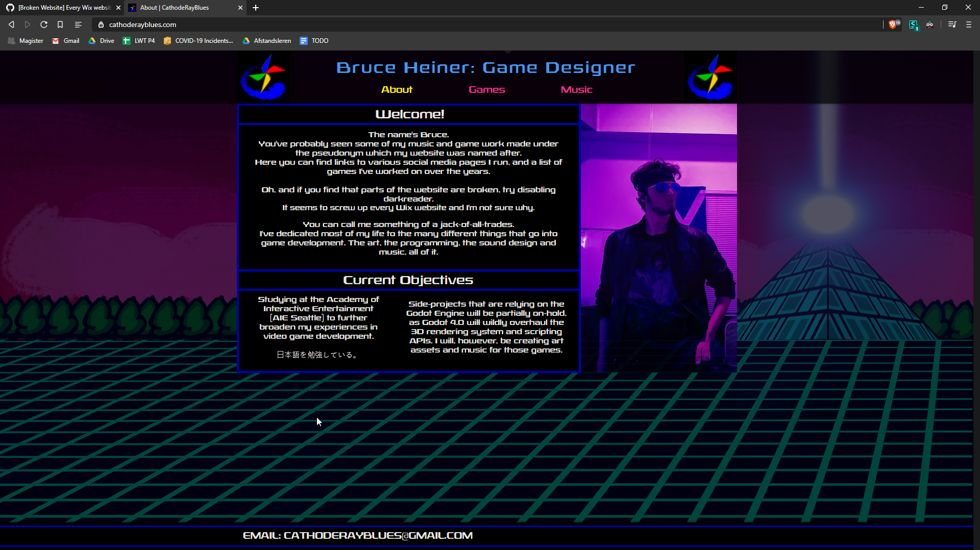Reload the CathodeRayBlues page
The image size is (980, 550).
click(x=43, y=24)
